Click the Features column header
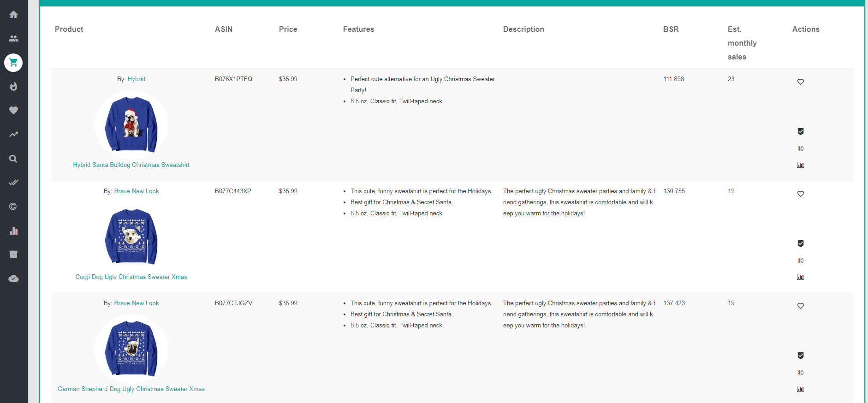Viewport: 868px width, 403px height. point(359,29)
